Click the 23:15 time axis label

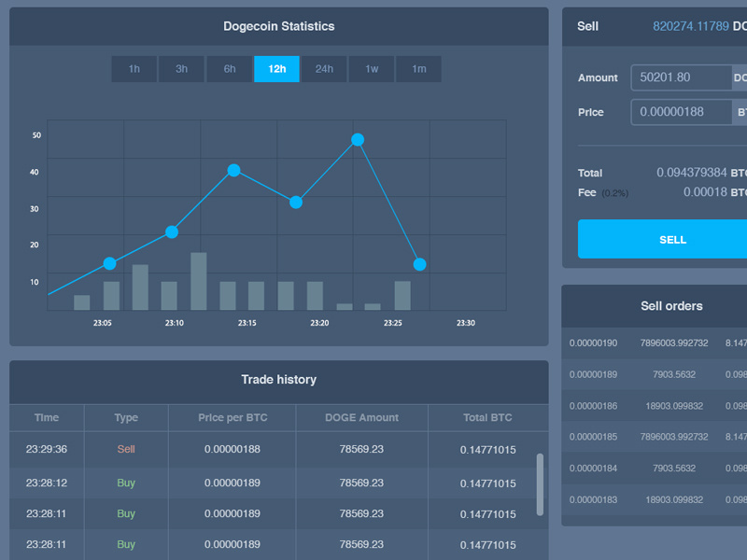point(247,323)
